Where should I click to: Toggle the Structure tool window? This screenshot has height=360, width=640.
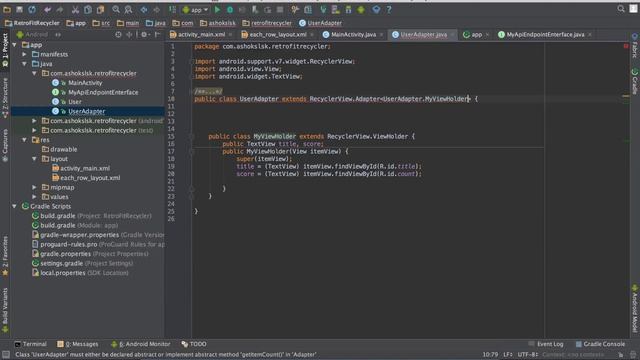point(5,98)
